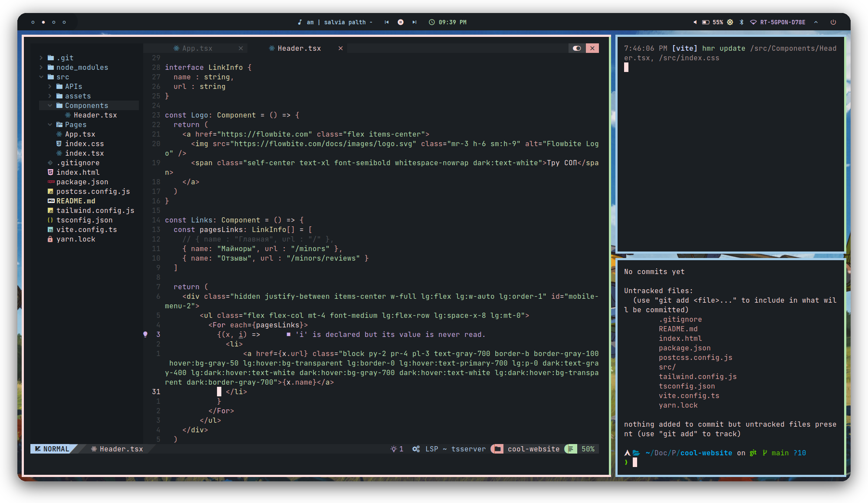Viewport: 868px width, 503px height.
Task: Skip to the next track
Action: pyautogui.click(x=414, y=22)
